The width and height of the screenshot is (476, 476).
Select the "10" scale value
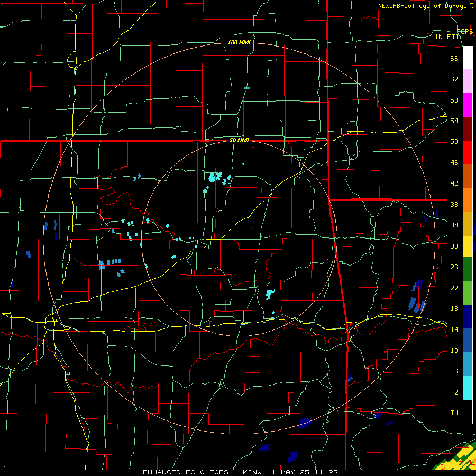(x=454, y=351)
